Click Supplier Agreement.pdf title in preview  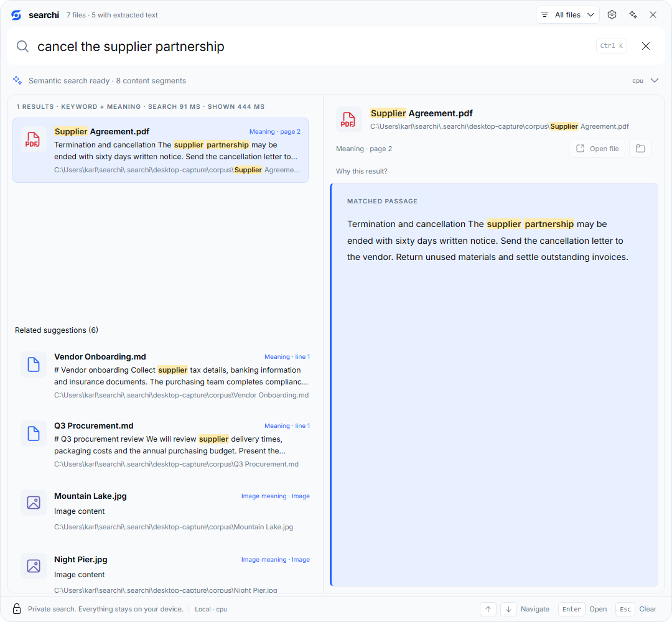pyautogui.click(x=421, y=113)
